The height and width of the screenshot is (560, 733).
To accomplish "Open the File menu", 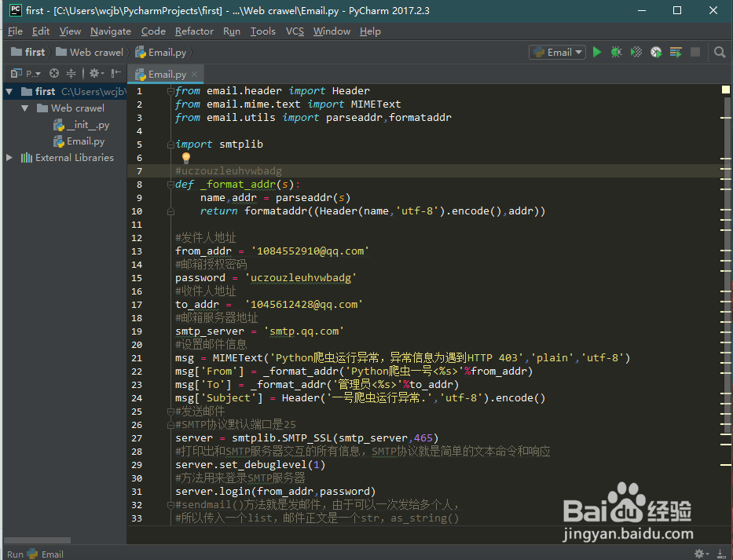I will click(x=15, y=31).
